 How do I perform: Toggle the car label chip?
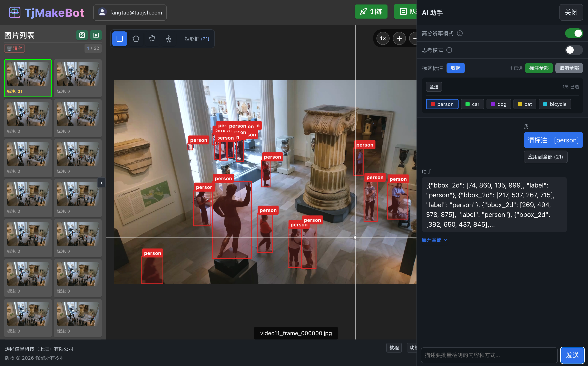472,104
